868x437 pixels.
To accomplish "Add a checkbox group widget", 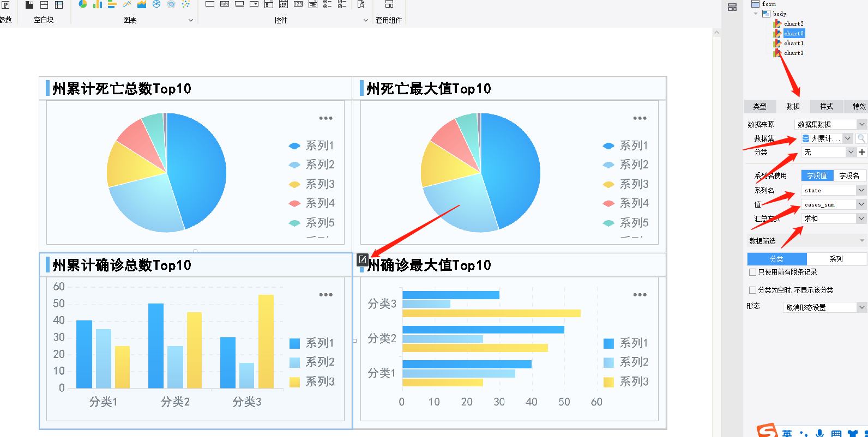I will [342, 4].
